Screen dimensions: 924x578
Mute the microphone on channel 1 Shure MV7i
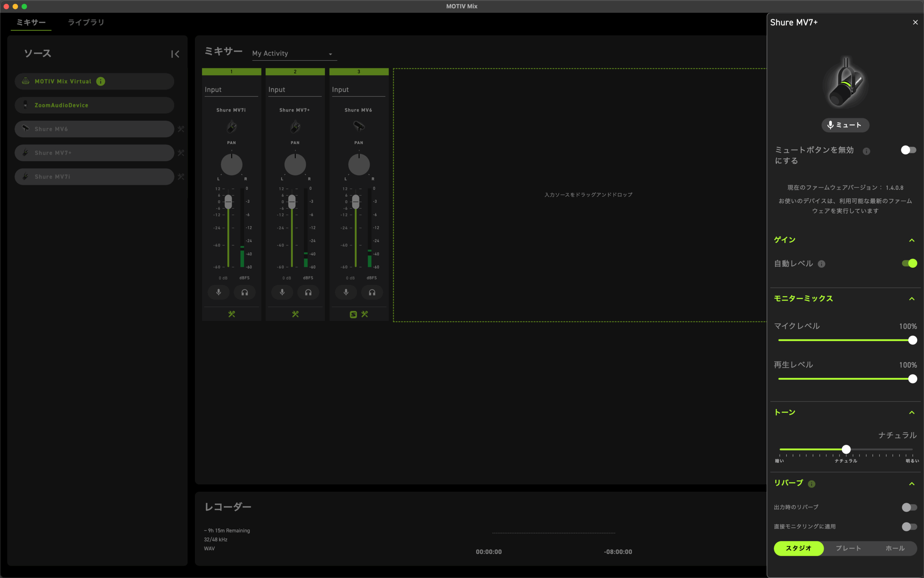click(x=219, y=292)
